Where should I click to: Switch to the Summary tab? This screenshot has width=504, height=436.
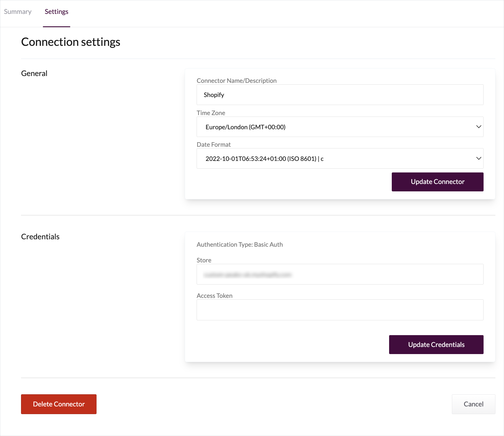pyautogui.click(x=18, y=12)
